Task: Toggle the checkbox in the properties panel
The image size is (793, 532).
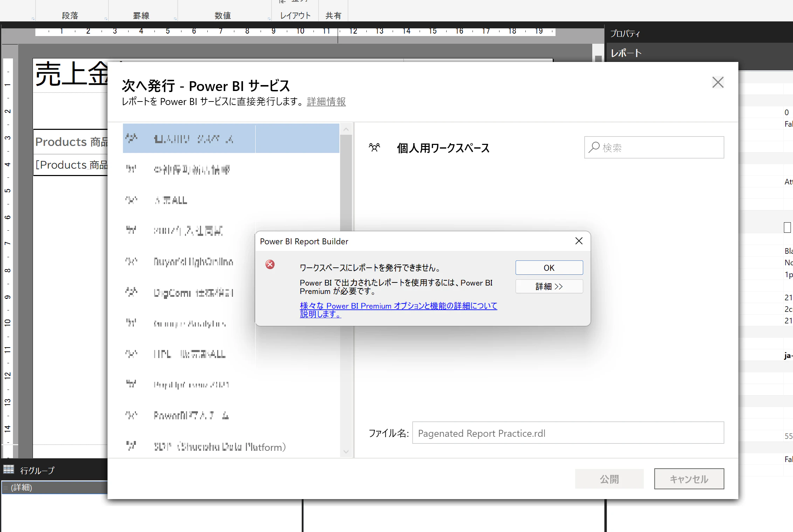Action: (787, 227)
